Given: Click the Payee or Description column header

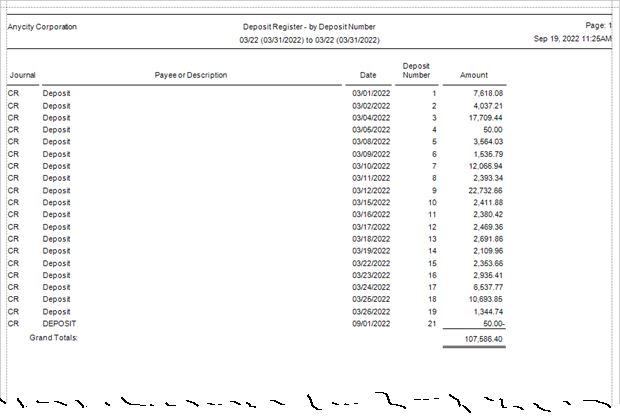Looking at the screenshot, I should click(x=190, y=75).
